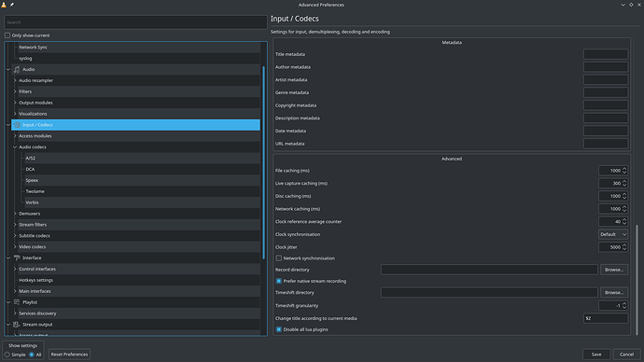Click the settings panel vertical scrollbar
Screen dimensions: 644x362
pyautogui.click(x=637, y=279)
